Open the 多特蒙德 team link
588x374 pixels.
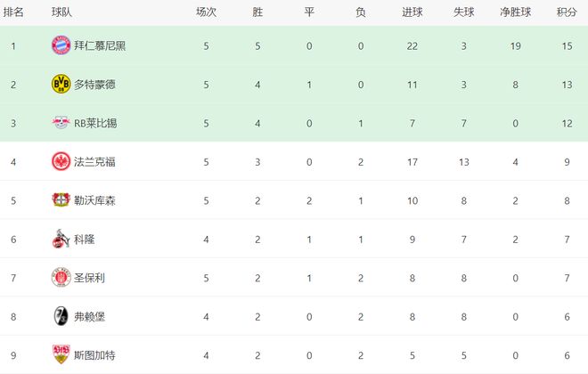pyautogui.click(x=94, y=85)
